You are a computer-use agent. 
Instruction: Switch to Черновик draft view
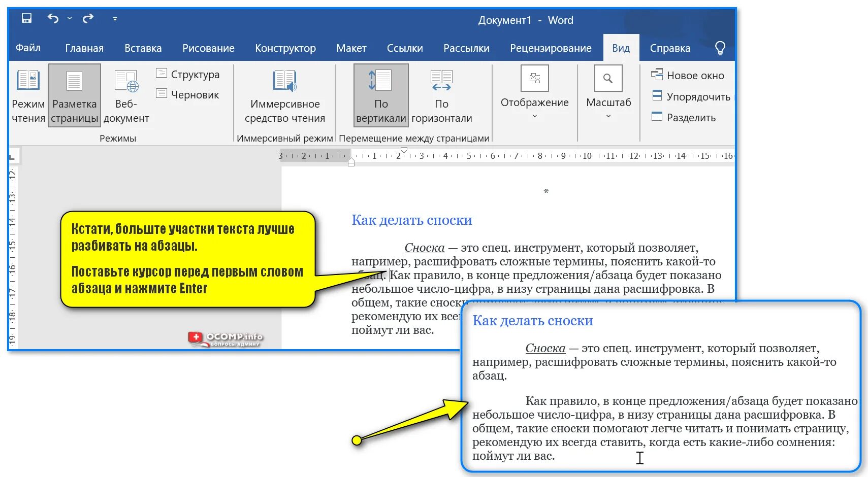coord(187,94)
